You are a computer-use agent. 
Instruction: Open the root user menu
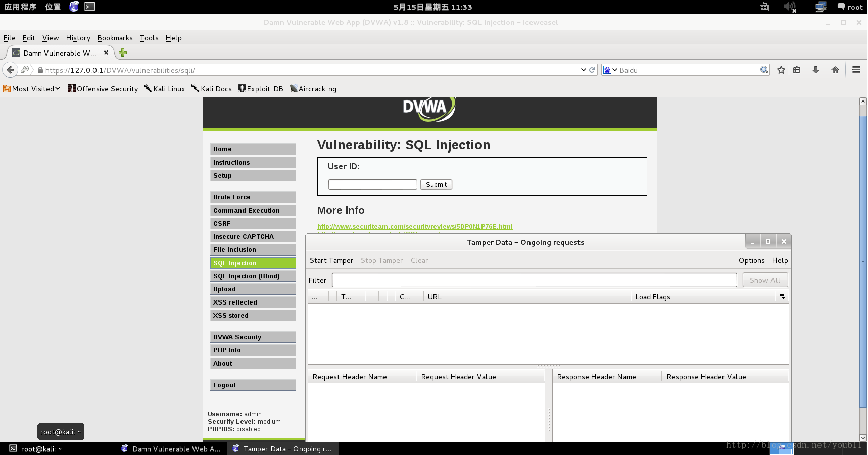tap(850, 7)
